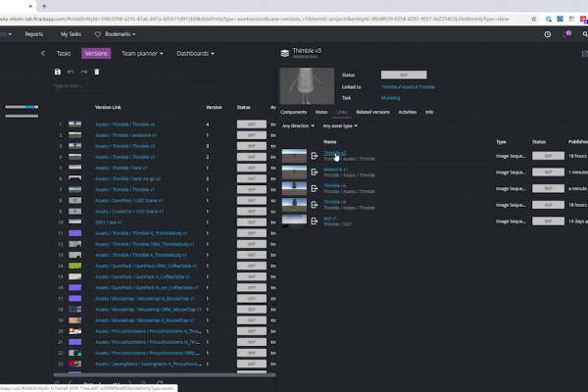Select the Links tab
Screen dimensions: 588x392
[342, 112]
